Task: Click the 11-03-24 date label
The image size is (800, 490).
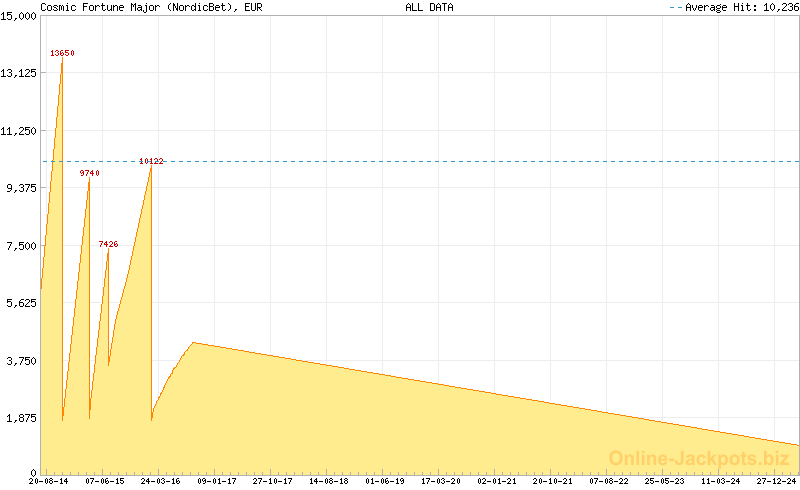Action: click(x=720, y=481)
